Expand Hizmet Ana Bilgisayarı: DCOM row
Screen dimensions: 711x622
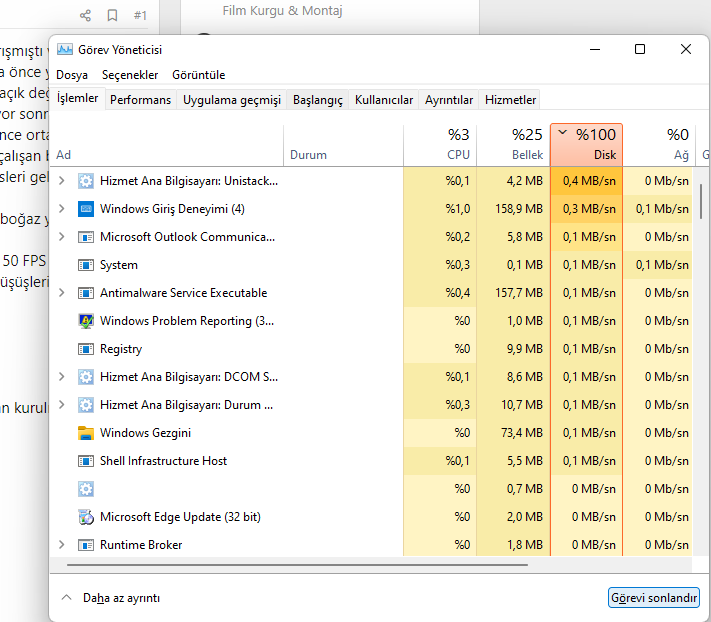(x=62, y=377)
